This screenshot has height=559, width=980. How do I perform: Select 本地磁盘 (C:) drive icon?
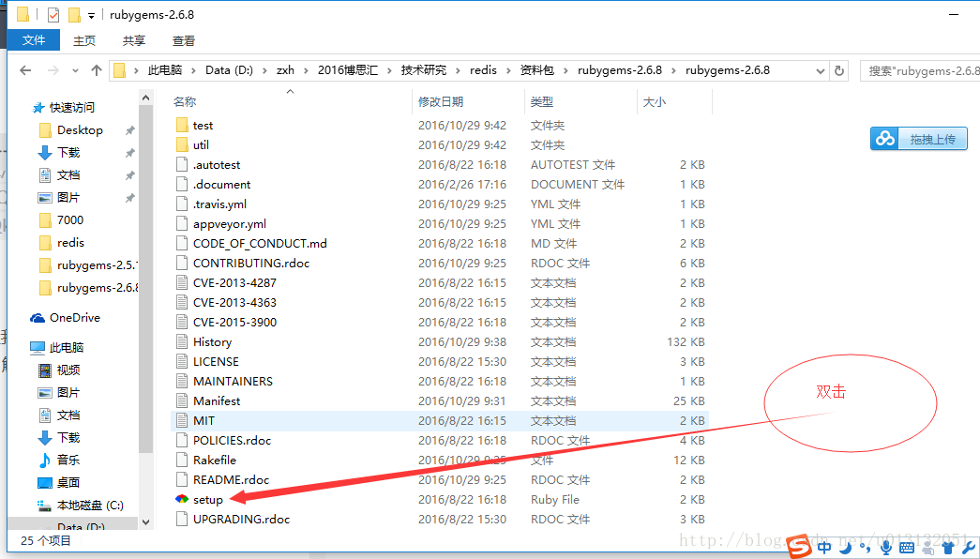coord(44,506)
